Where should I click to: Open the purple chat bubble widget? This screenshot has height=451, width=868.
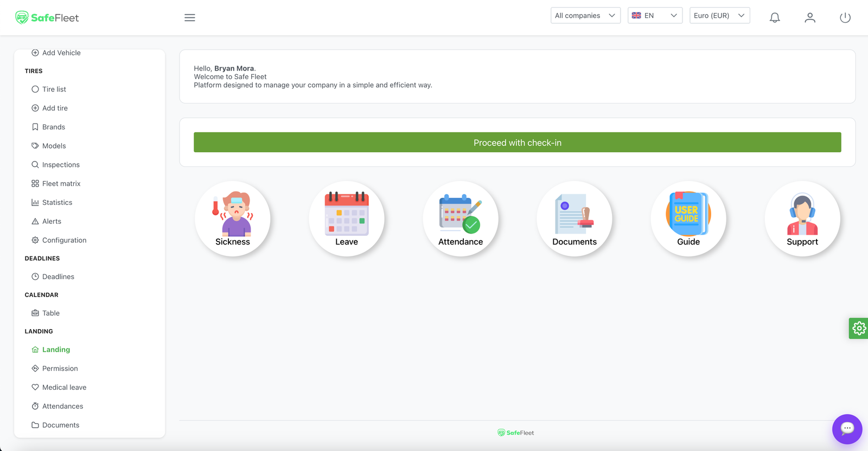tap(847, 429)
